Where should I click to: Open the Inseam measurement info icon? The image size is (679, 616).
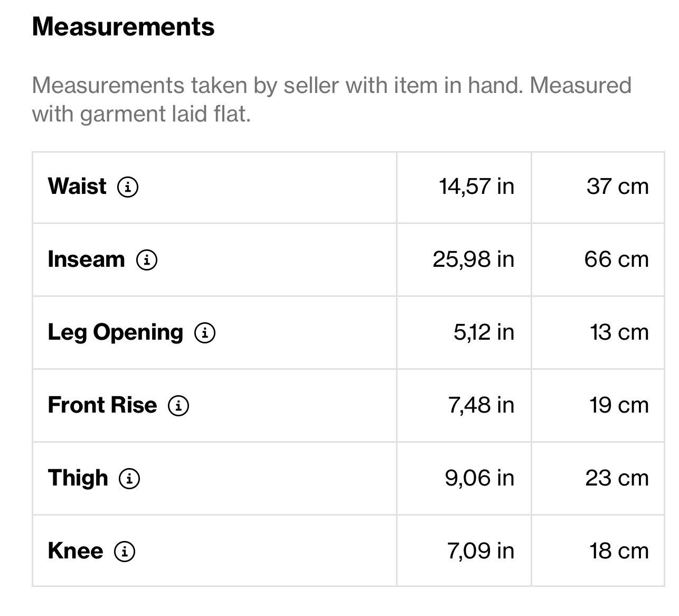point(147,260)
